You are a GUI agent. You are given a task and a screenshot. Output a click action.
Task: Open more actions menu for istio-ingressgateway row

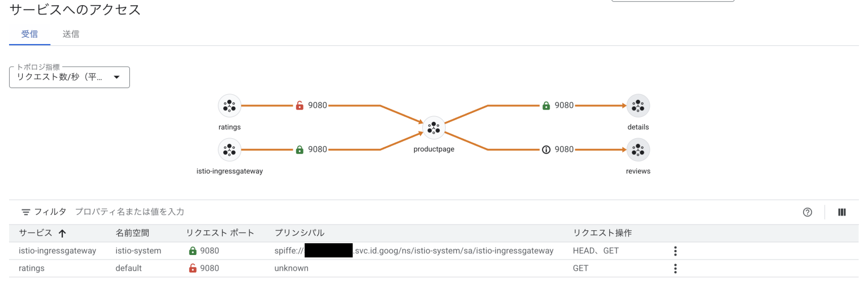coord(675,251)
